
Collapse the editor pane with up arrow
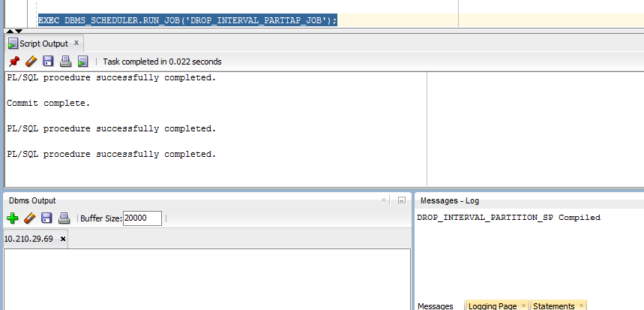pos(10,32)
